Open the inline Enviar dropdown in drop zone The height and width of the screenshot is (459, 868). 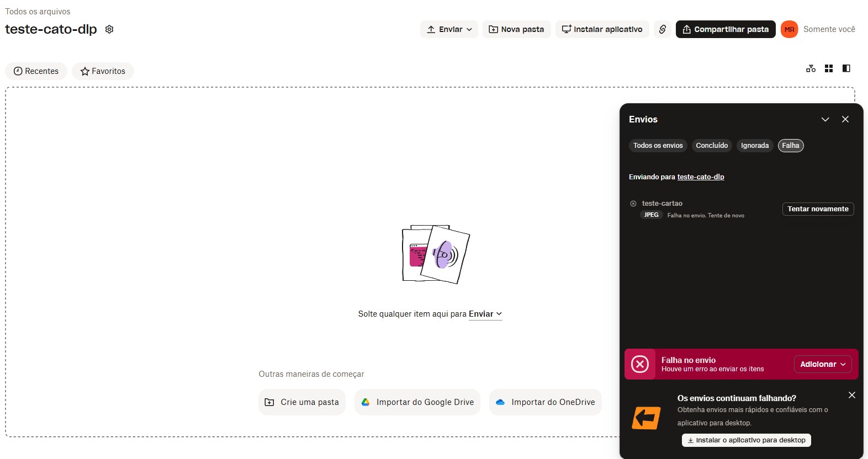(485, 314)
